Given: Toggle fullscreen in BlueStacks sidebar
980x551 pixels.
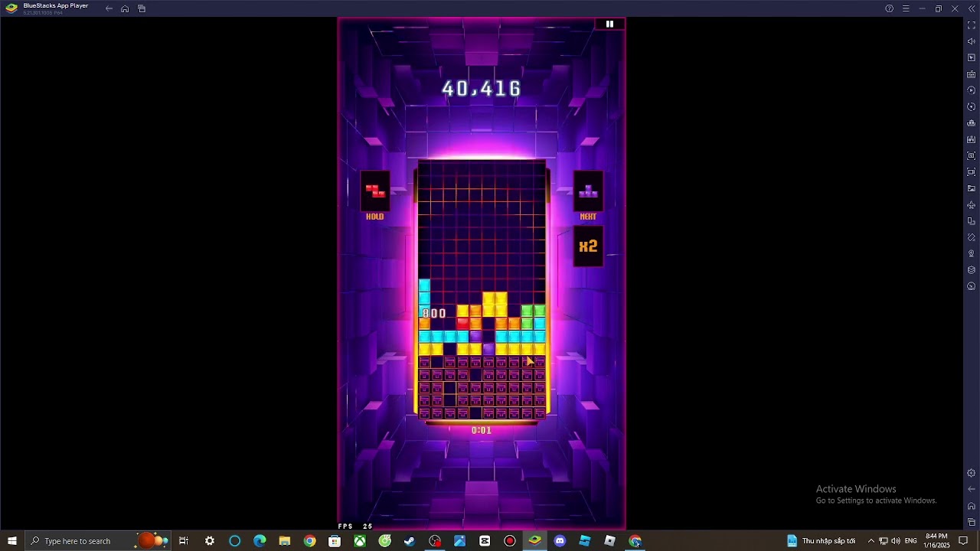Looking at the screenshot, I should [x=972, y=25].
